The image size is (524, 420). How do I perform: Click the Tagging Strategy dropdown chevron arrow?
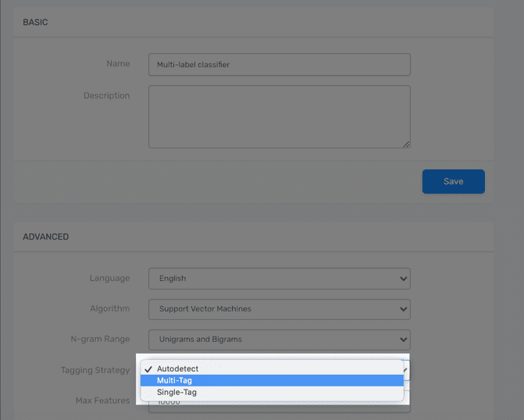(x=405, y=369)
